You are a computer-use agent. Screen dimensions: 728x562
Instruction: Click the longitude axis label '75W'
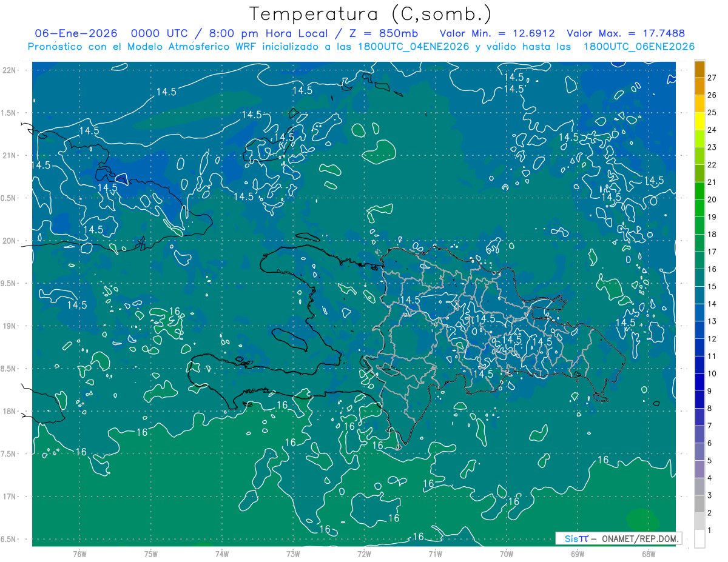tap(150, 554)
